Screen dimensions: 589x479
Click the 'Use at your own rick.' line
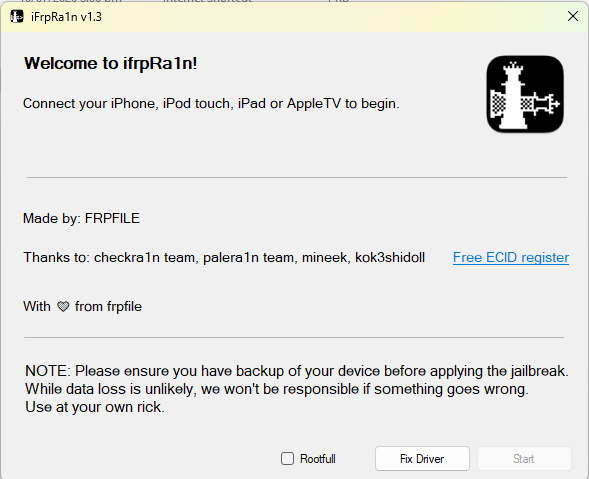[x=95, y=407]
